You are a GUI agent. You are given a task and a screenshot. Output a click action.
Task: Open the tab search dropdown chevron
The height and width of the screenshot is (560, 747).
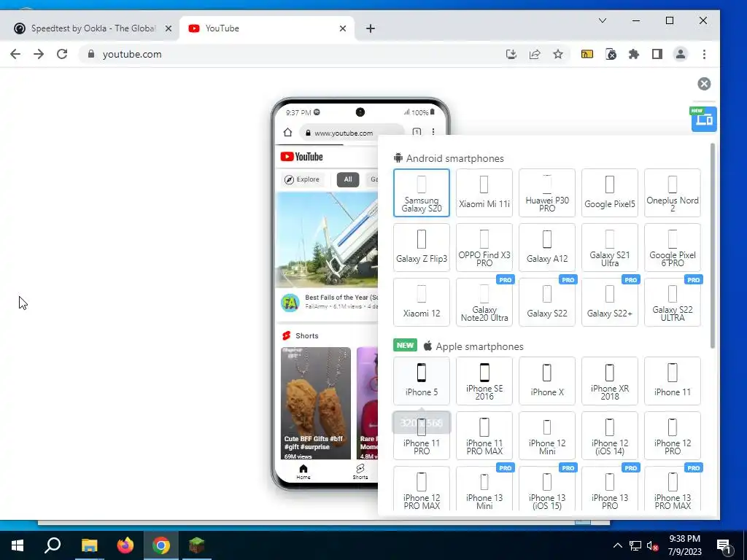602,20
